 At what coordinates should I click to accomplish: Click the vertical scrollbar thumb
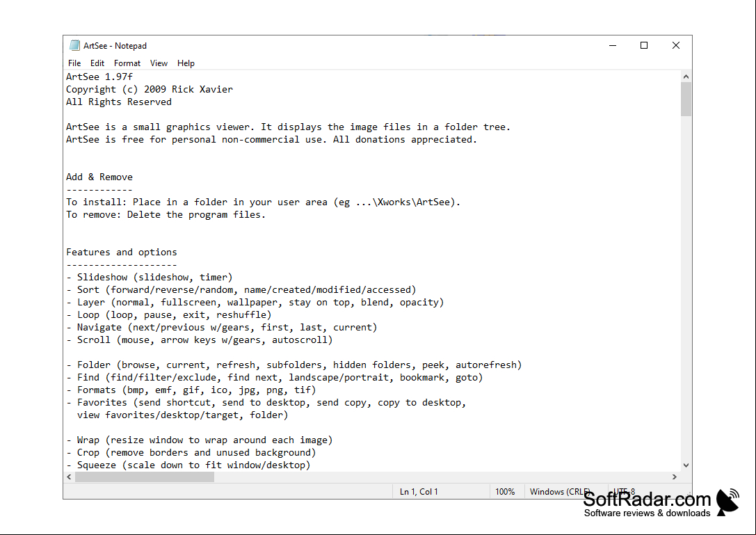click(686, 99)
